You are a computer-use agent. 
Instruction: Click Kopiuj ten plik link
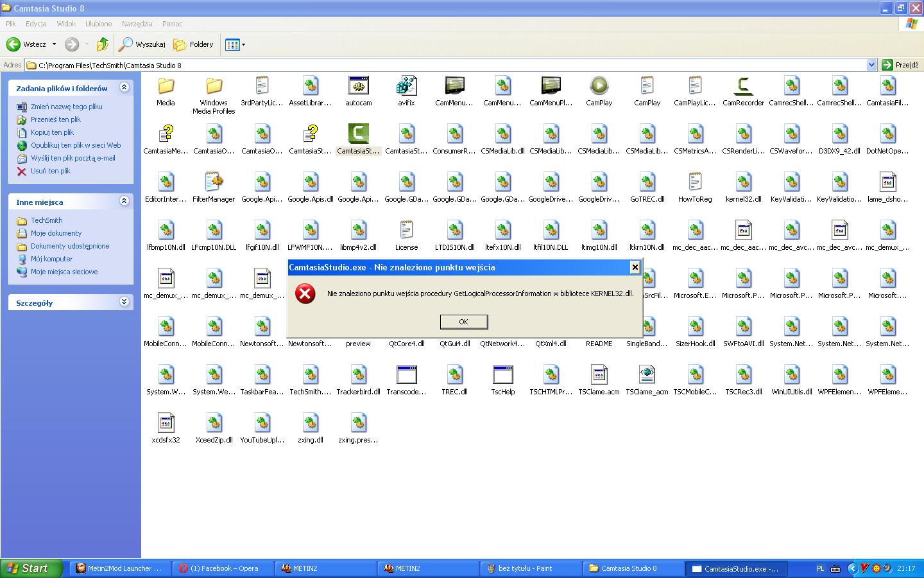pos(53,132)
